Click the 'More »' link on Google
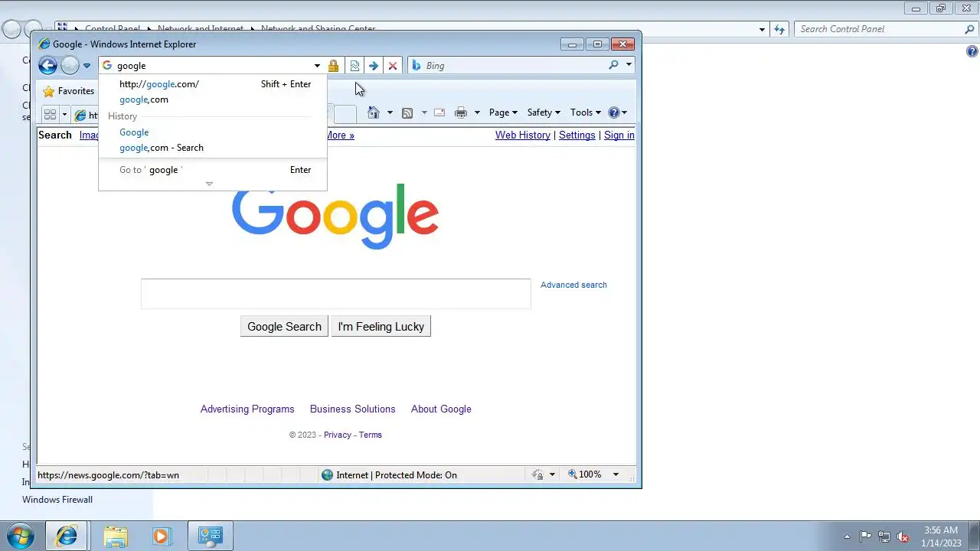The width and height of the screenshot is (980, 551). tap(340, 135)
